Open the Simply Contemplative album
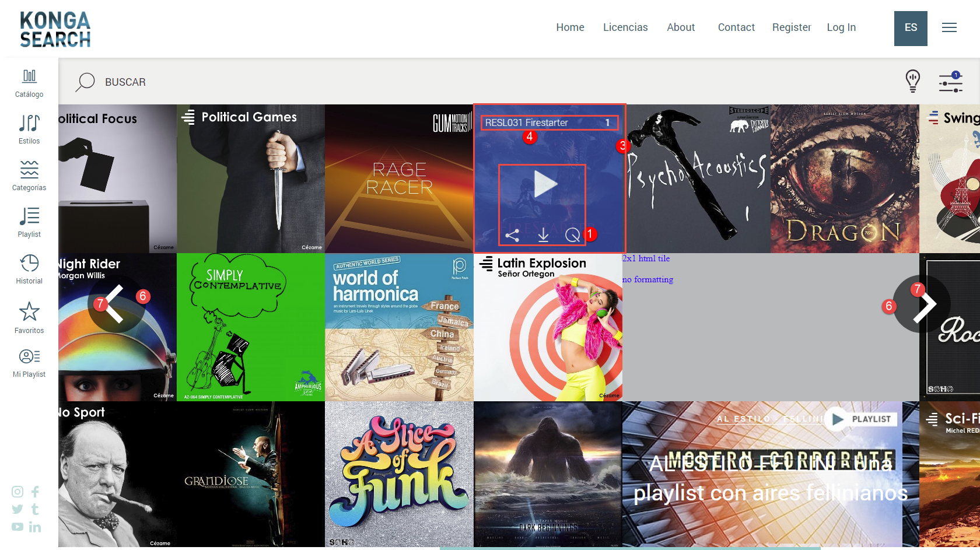This screenshot has height=550, width=980. click(x=251, y=327)
